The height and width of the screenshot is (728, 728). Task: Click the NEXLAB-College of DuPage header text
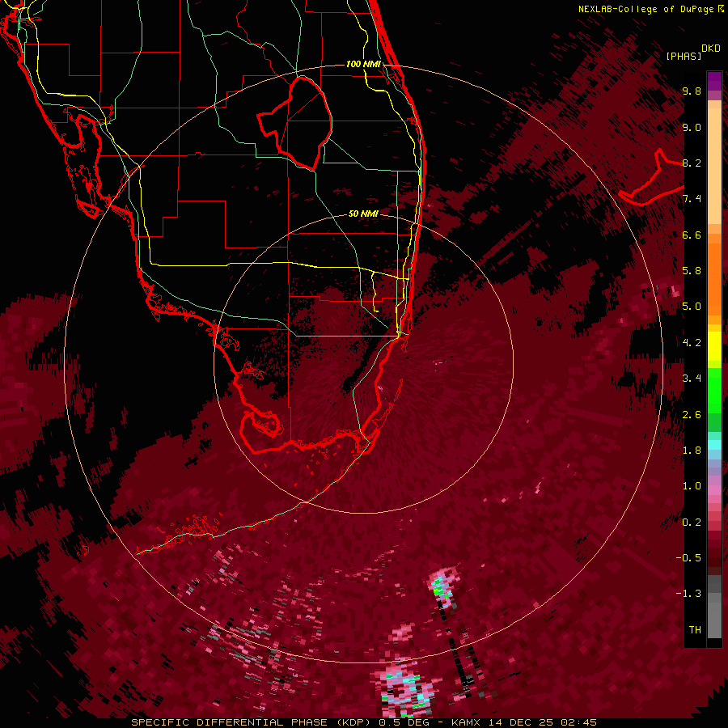coord(650,9)
